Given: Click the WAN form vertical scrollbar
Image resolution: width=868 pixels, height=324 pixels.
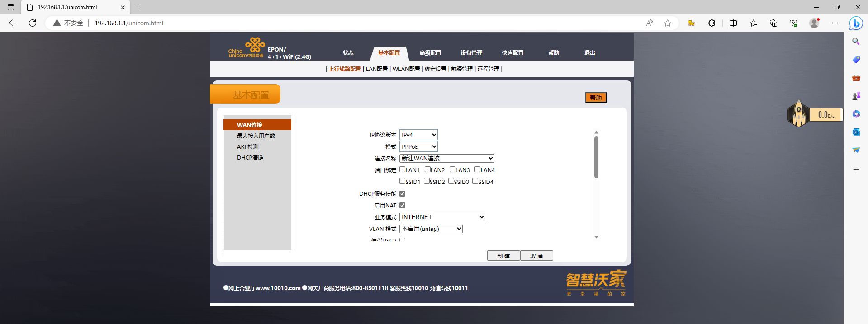Looking at the screenshot, I should click(596, 157).
